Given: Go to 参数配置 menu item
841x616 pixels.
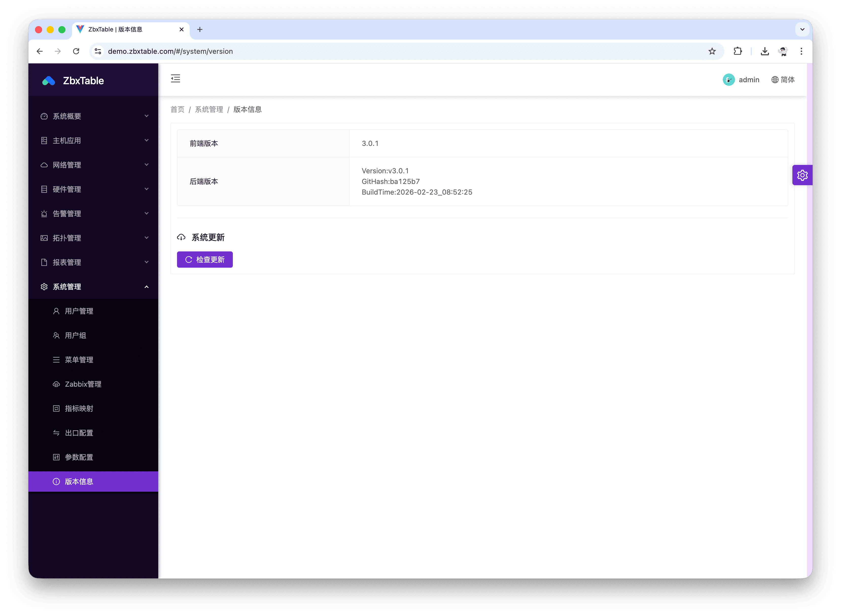Looking at the screenshot, I should pyautogui.click(x=79, y=457).
